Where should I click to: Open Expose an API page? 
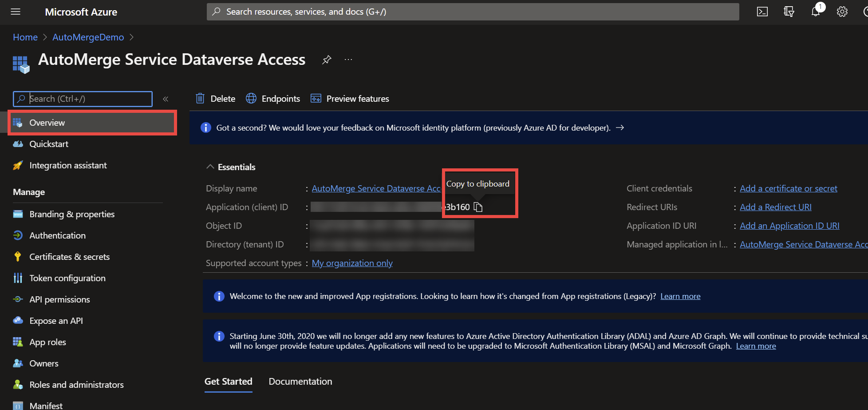pyautogui.click(x=56, y=321)
